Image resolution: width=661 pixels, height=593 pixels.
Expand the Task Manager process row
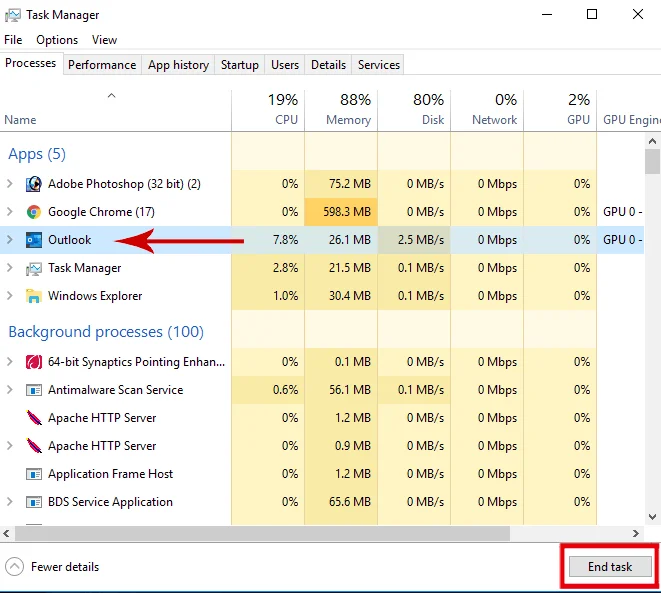10,268
